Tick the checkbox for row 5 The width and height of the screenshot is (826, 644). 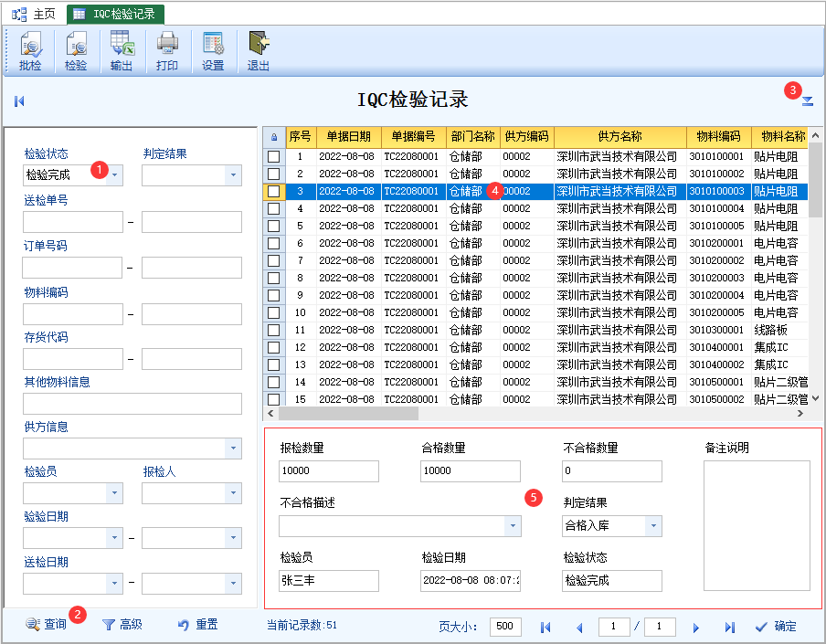click(x=274, y=226)
